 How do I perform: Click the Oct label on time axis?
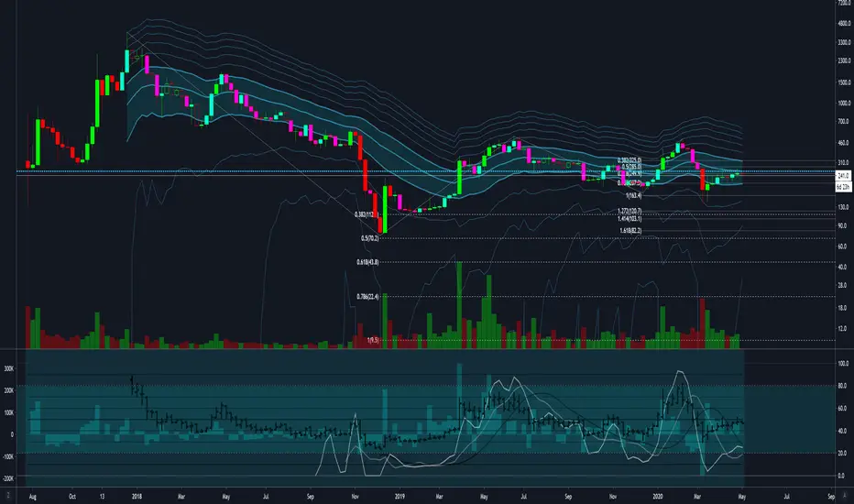72,497
